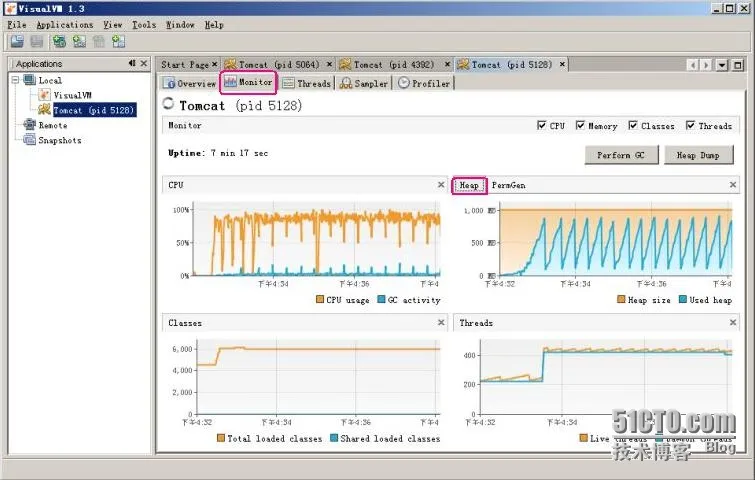This screenshot has width=755, height=480.
Task: Click the Threads tab icon
Action: [288, 83]
